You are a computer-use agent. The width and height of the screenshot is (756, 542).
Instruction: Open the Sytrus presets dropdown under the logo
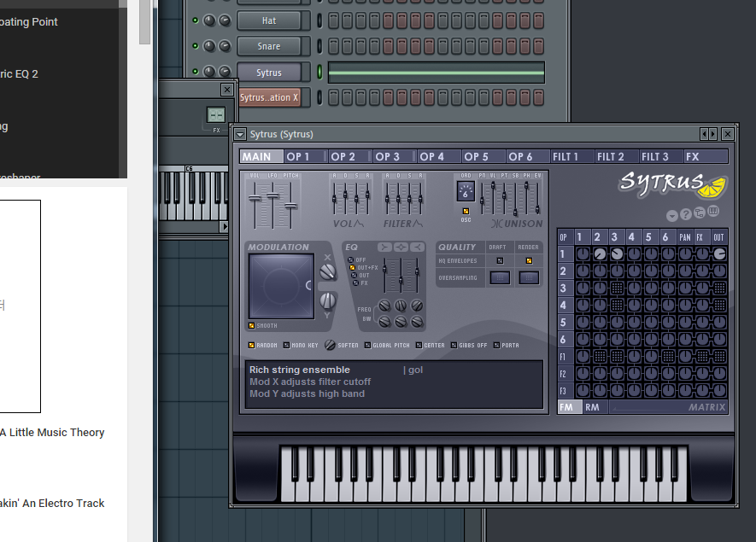(x=672, y=216)
